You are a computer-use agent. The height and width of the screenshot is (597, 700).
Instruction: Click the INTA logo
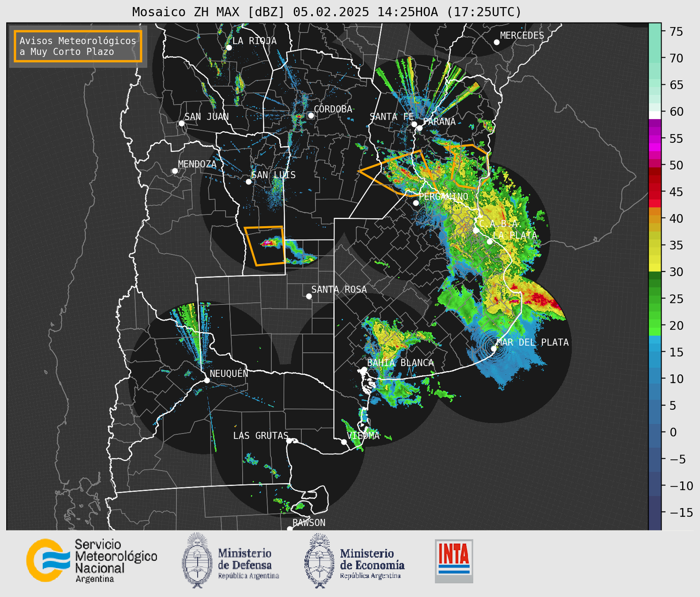click(x=454, y=561)
